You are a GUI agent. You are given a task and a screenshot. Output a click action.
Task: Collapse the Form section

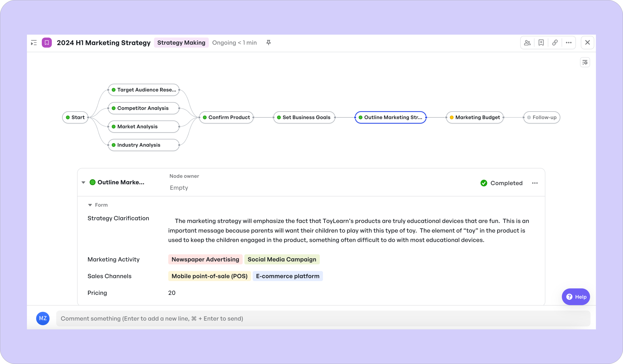pyautogui.click(x=90, y=205)
